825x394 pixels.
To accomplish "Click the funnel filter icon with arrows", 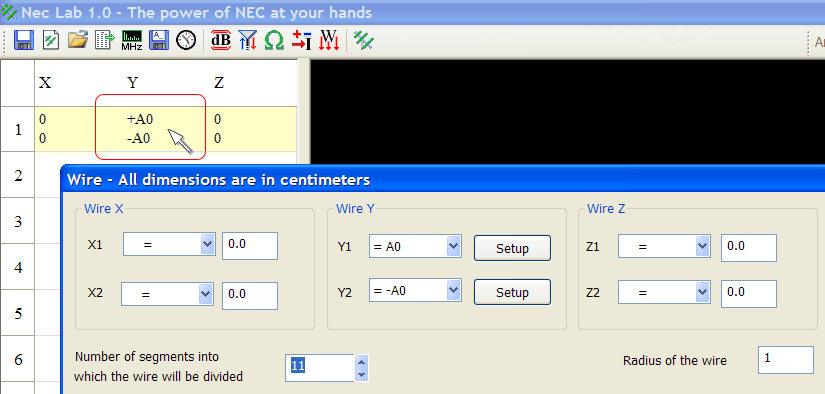I will pyautogui.click(x=247, y=40).
